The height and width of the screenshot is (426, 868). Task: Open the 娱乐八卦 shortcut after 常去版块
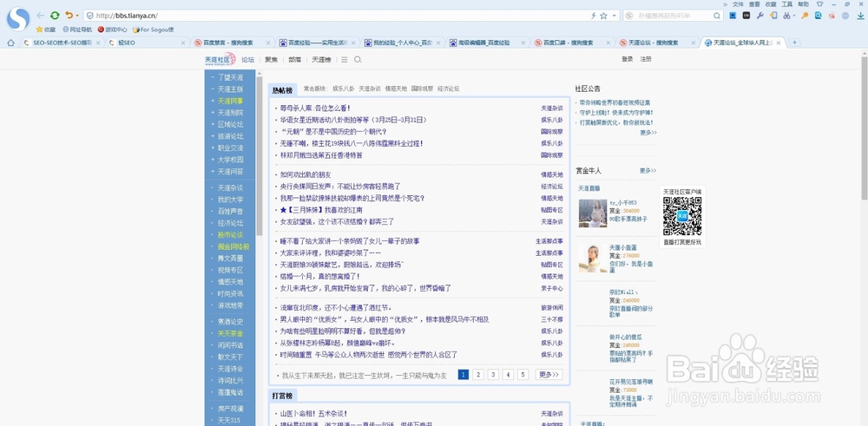tap(343, 88)
